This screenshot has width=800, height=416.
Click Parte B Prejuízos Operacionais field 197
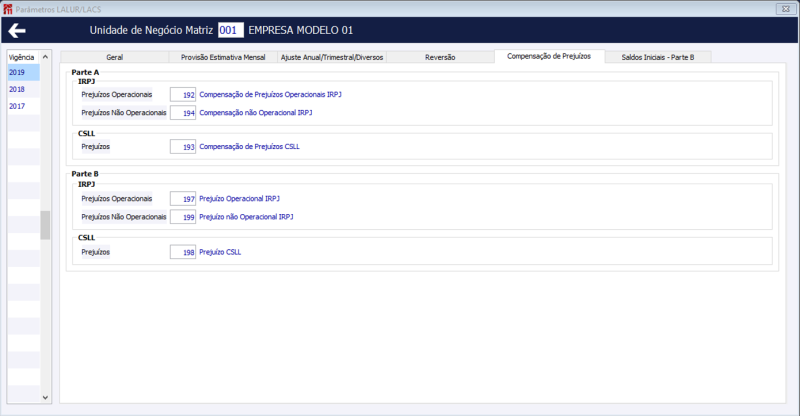(x=183, y=199)
